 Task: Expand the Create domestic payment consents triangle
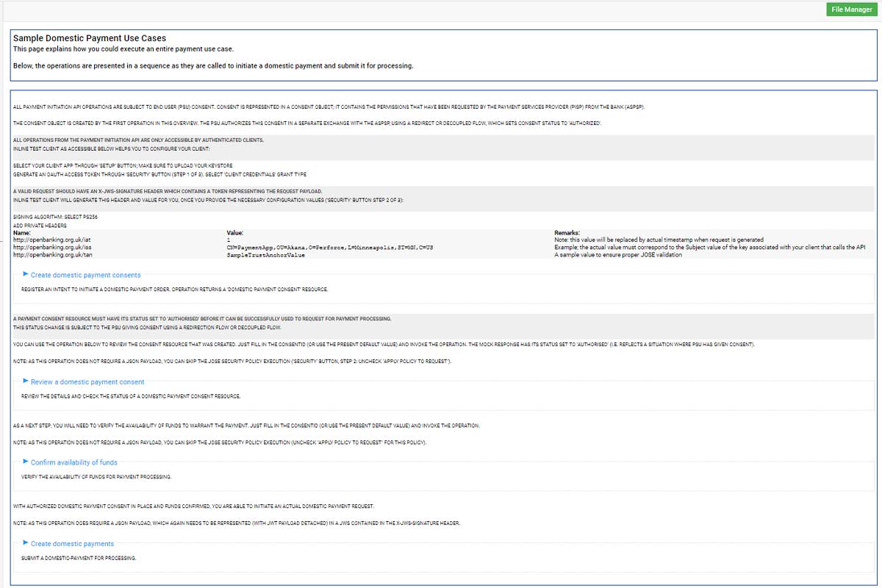[x=26, y=275]
